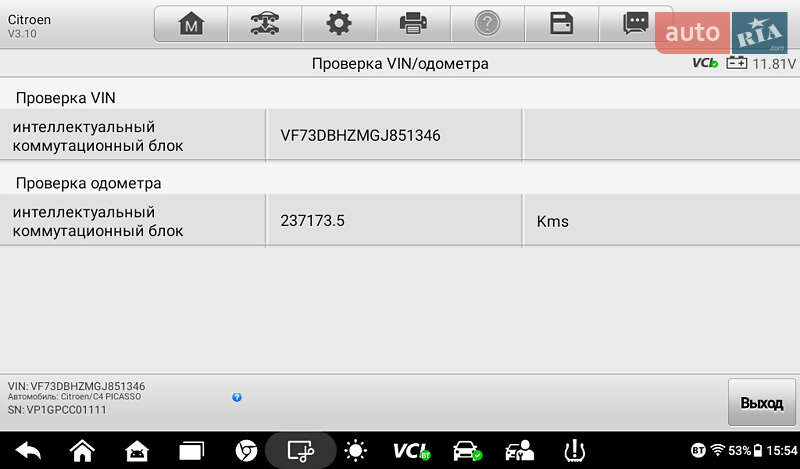The width and height of the screenshot is (800, 469).
Task: Open the help question mark icon
Action: tap(487, 23)
